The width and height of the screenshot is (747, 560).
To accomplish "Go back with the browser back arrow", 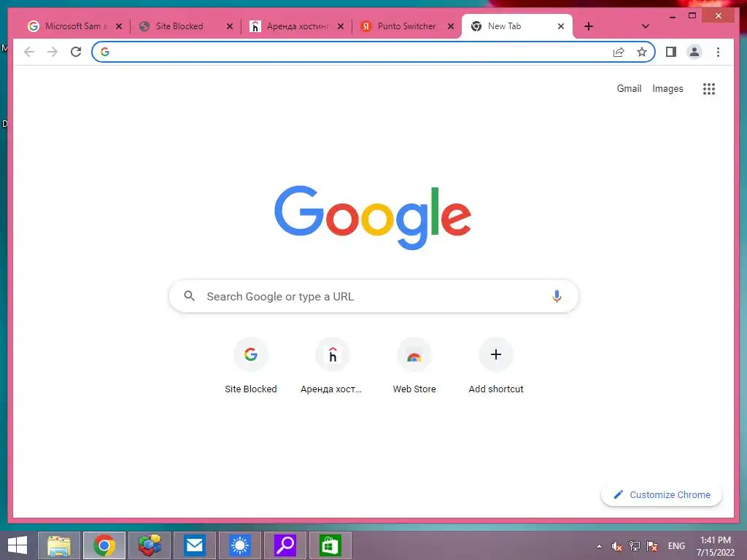I will tap(29, 52).
